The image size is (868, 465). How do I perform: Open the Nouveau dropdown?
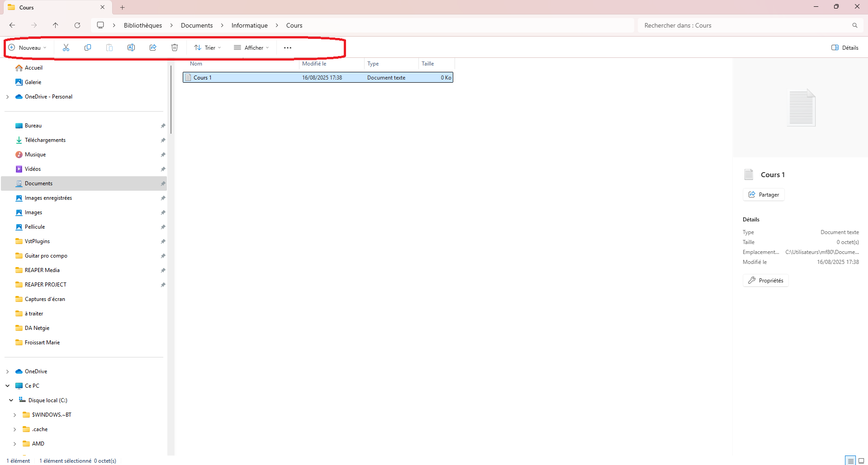[x=28, y=47]
